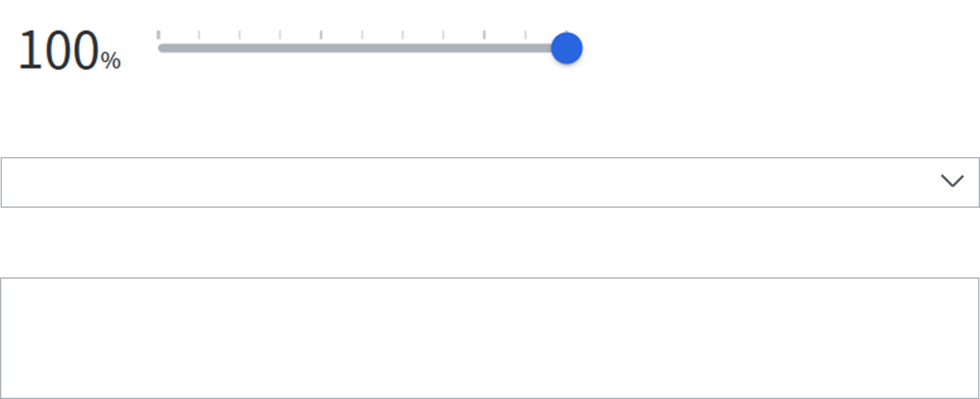
Task: Focus the large empty text area
Action: (489, 338)
